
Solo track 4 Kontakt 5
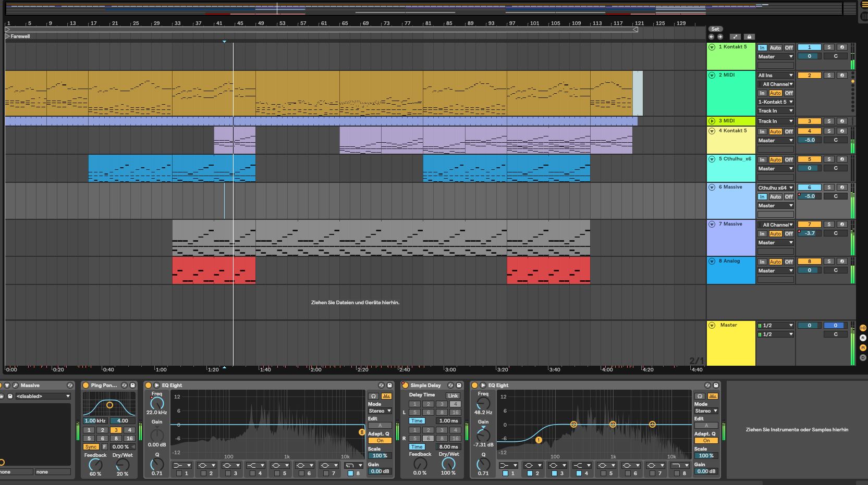[x=829, y=131]
